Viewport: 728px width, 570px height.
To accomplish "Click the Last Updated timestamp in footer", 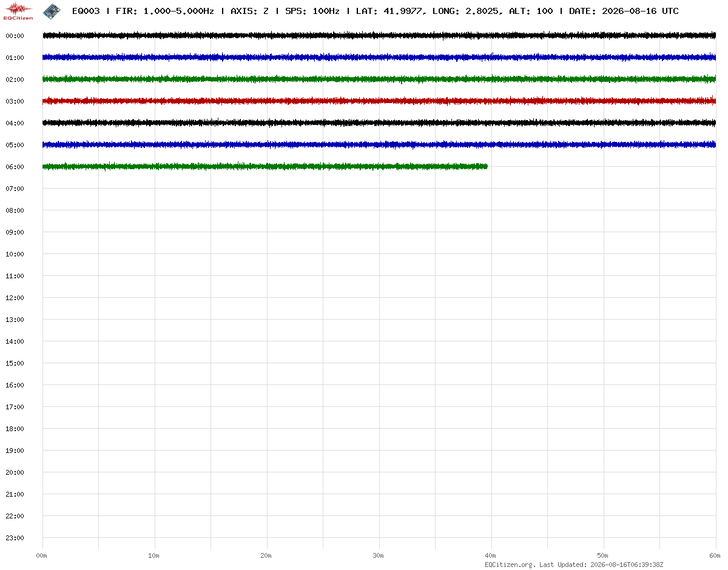I will [601, 565].
